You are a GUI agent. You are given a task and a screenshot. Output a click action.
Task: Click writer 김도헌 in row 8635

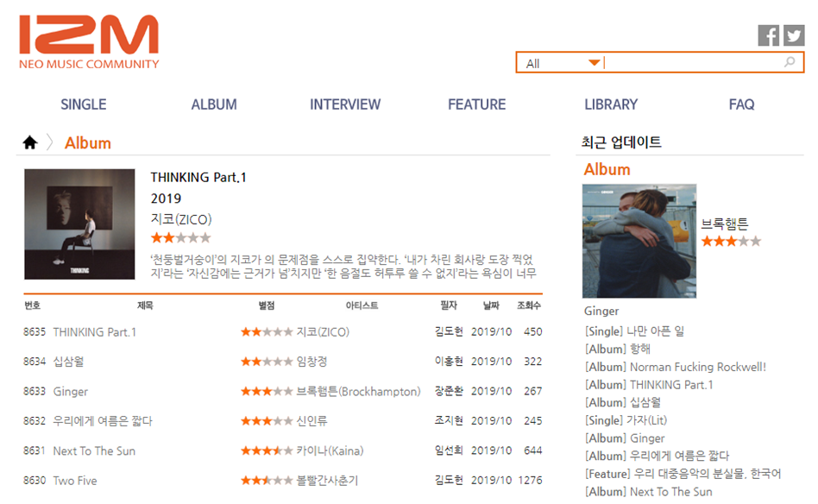[449, 331]
